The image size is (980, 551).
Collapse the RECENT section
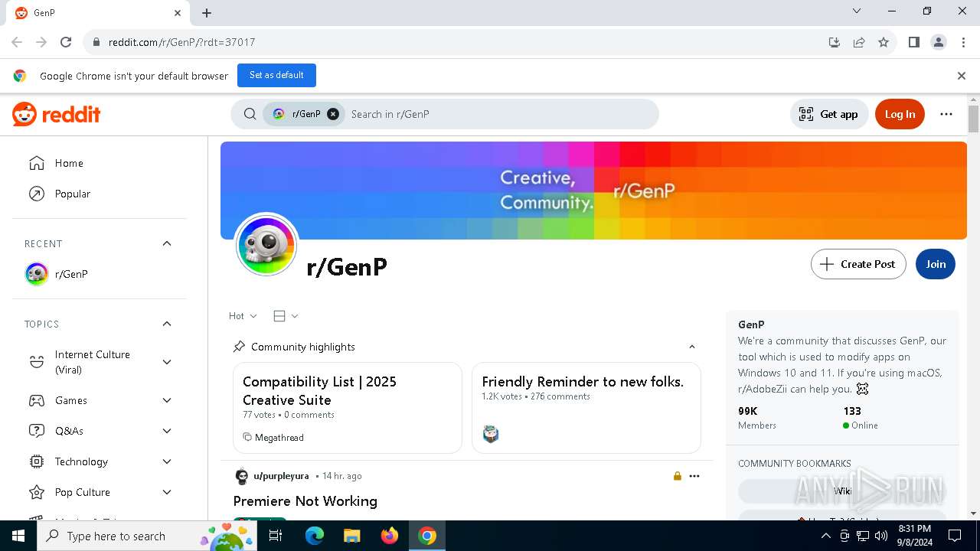(167, 243)
